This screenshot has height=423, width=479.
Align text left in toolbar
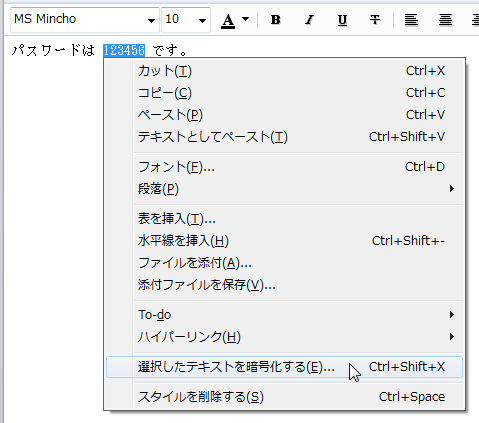[x=411, y=20]
